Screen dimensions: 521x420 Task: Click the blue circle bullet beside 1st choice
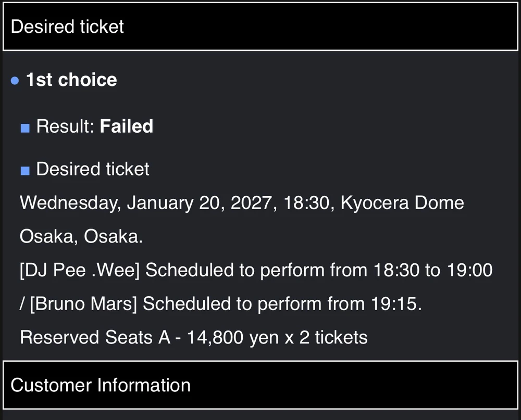[15, 81]
